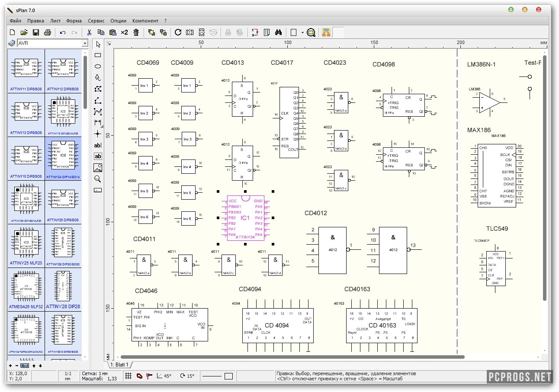
Task: Activate the dimension measuring tool
Action: tap(98, 123)
